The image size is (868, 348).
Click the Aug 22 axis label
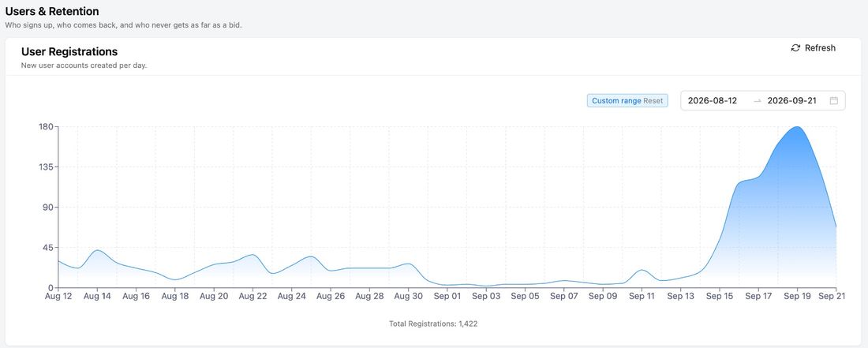(x=253, y=297)
